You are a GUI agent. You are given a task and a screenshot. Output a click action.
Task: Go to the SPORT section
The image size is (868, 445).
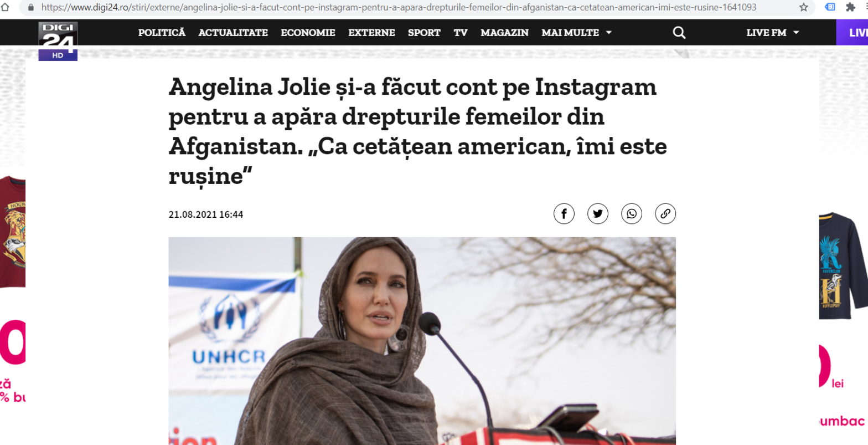point(424,33)
